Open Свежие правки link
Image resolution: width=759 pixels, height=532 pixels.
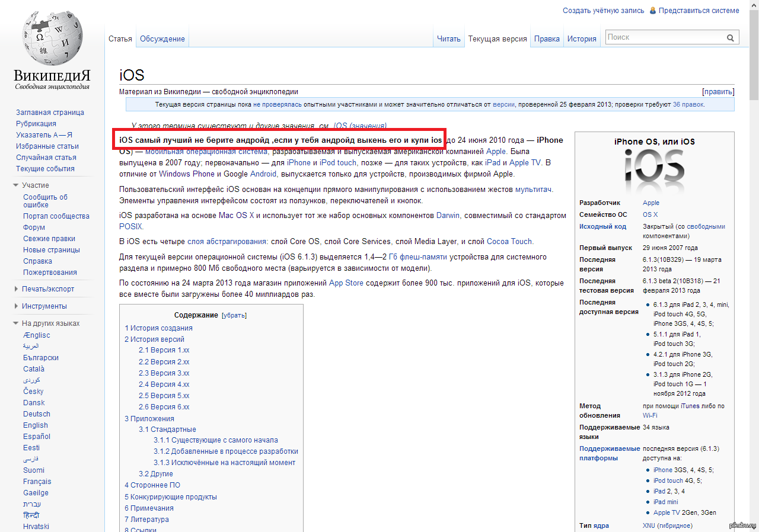point(49,239)
